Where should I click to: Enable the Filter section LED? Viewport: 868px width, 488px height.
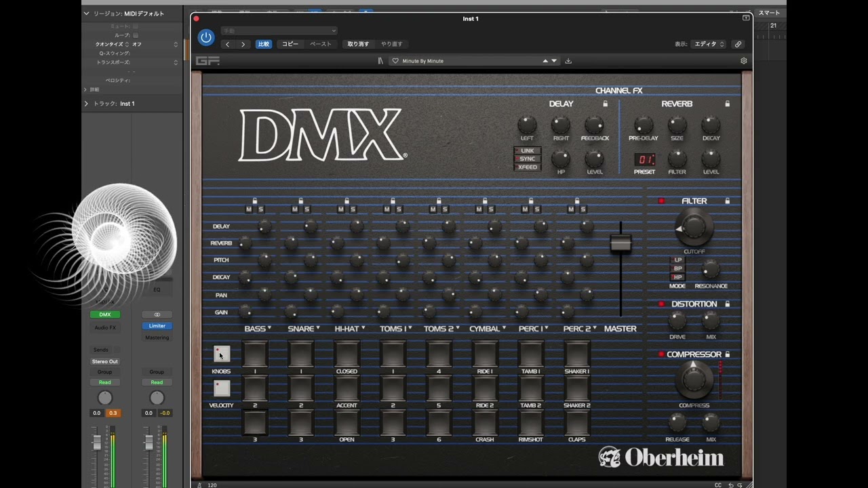[x=661, y=201]
